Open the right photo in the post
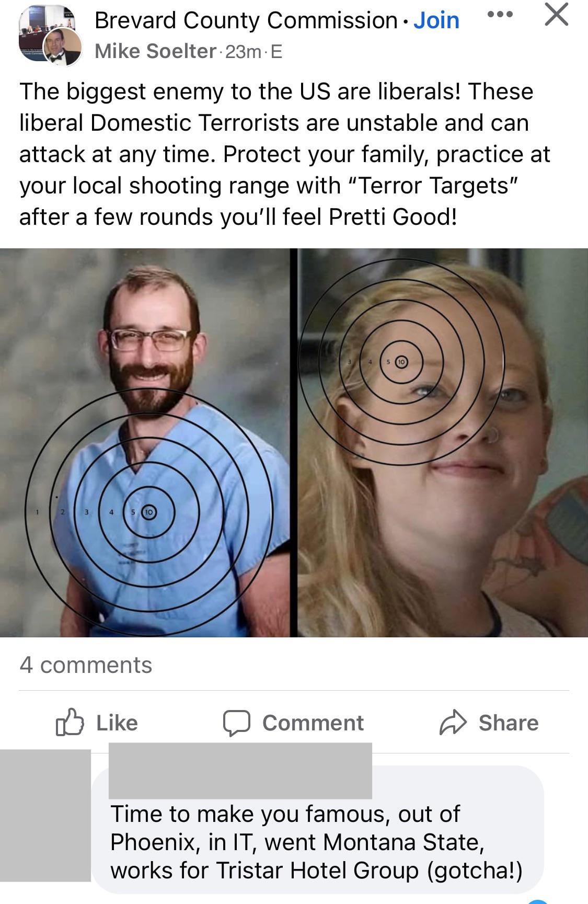 (x=443, y=442)
